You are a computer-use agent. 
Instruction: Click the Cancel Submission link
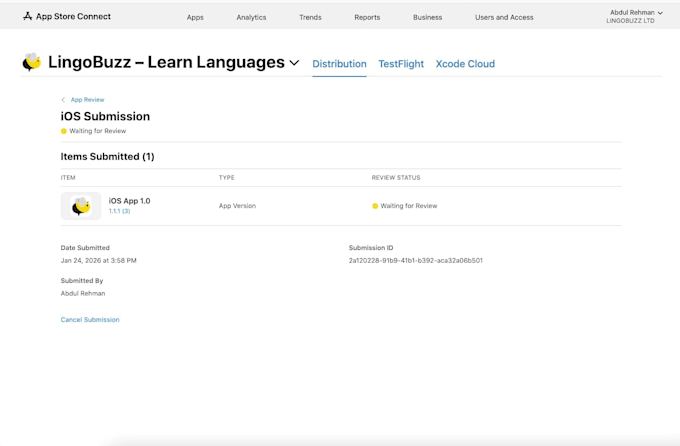click(90, 320)
